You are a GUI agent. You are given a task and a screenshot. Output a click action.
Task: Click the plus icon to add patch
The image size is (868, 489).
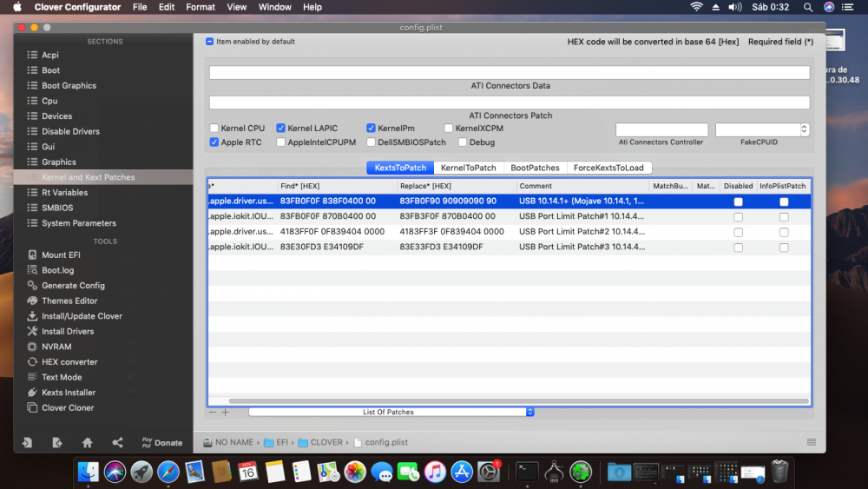point(226,412)
